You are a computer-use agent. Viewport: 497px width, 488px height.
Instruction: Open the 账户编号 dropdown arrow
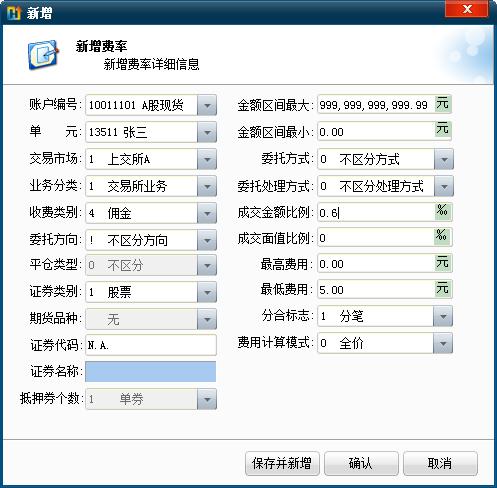click(207, 105)
